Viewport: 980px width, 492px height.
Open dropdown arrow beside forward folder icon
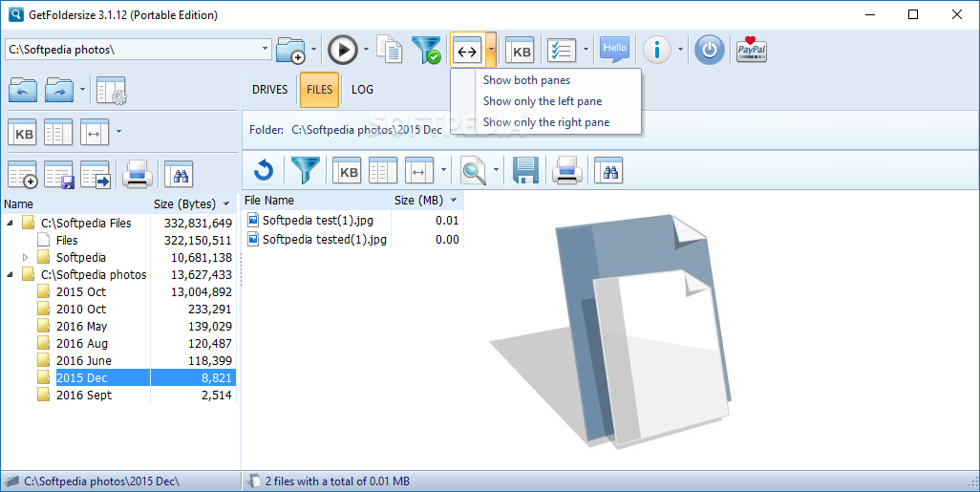tap(82, 90)
